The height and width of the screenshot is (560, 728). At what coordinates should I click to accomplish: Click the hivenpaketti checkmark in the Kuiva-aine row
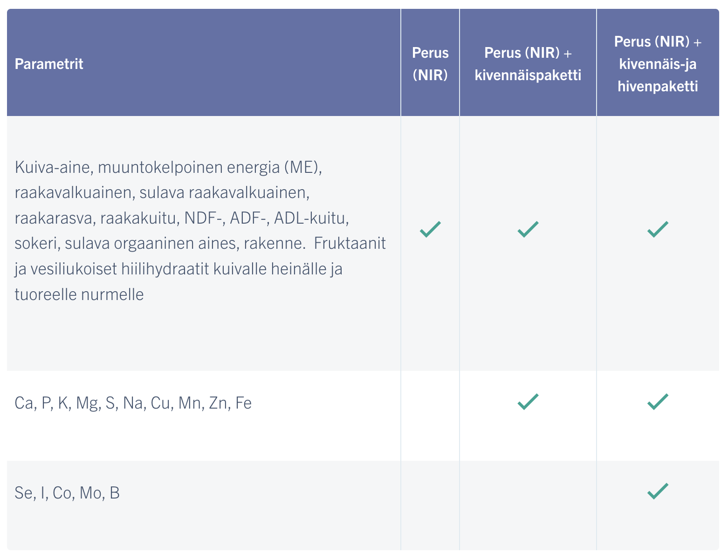(658, 229)
